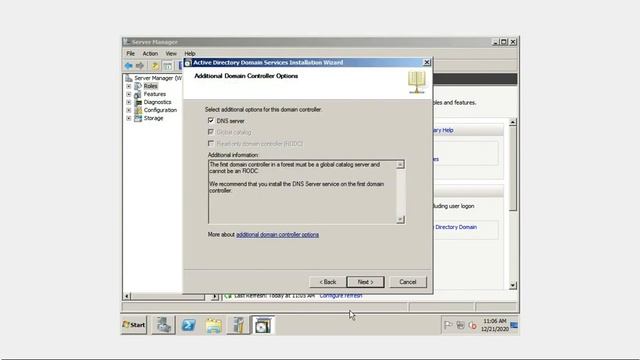Click the Configure refresh link
Image resolution: width=640 pixels, height=360 pixels.
pos(341,295)
